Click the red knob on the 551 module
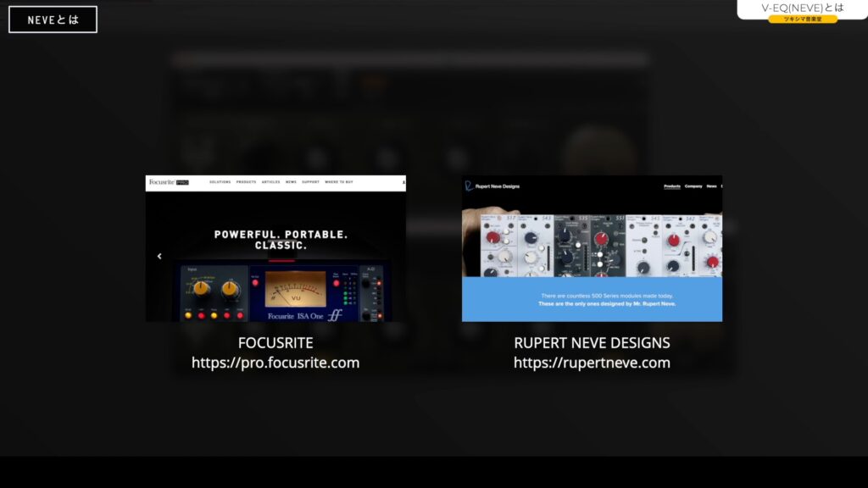Image resolution: width=868 pixels, height=488 pixels. 601,239
